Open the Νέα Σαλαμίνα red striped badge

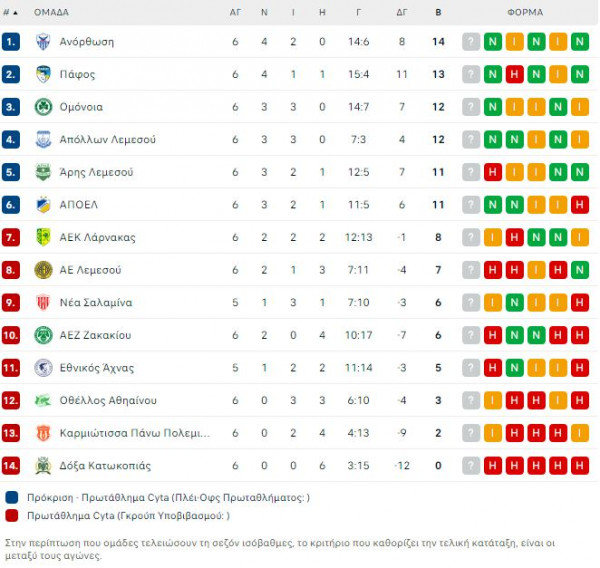(43, 302)
